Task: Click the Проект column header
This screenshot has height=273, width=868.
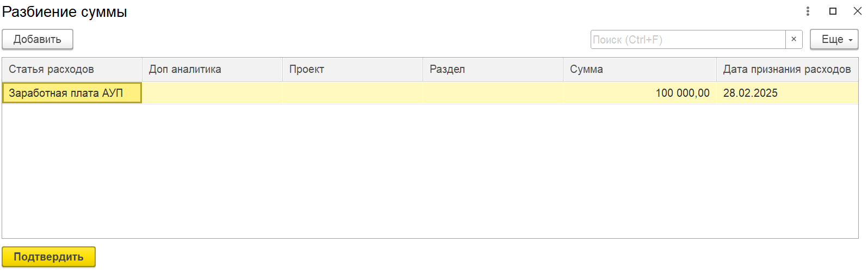Action: pyautogui.click(x=352, y=69)
